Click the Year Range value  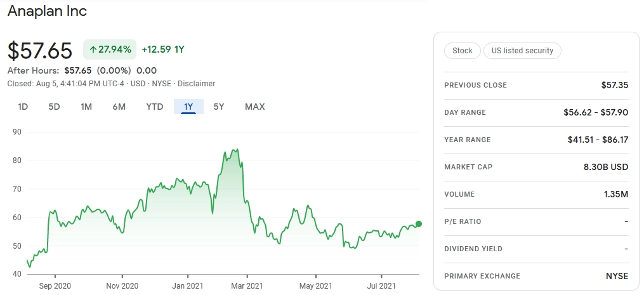(x=598, y=140)
